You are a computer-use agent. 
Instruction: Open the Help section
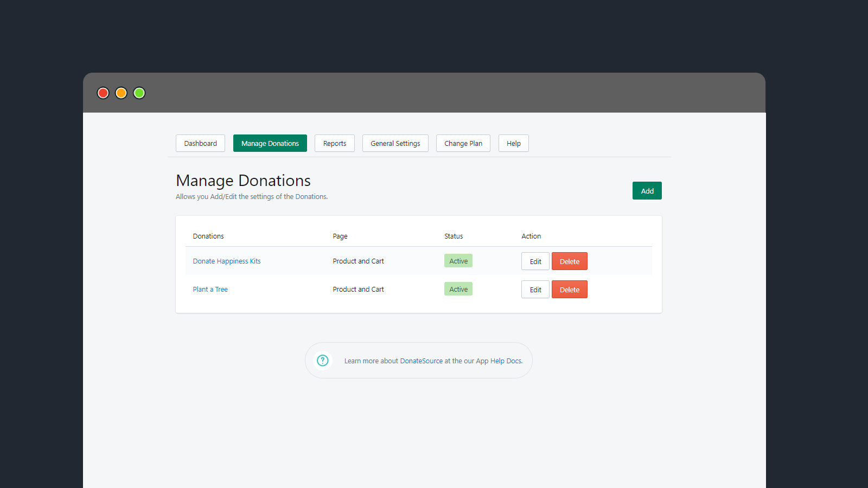[513, 143]
